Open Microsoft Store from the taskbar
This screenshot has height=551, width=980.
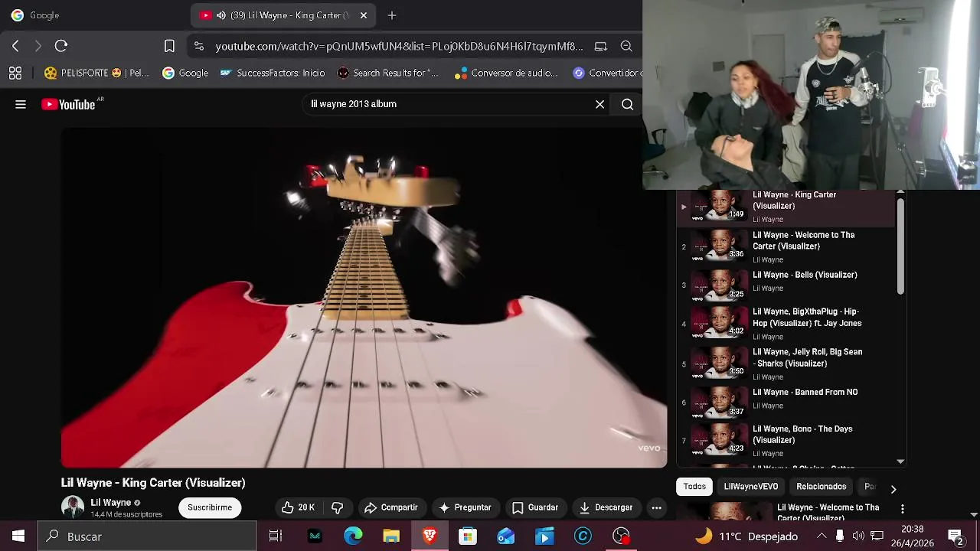point(468,536)
